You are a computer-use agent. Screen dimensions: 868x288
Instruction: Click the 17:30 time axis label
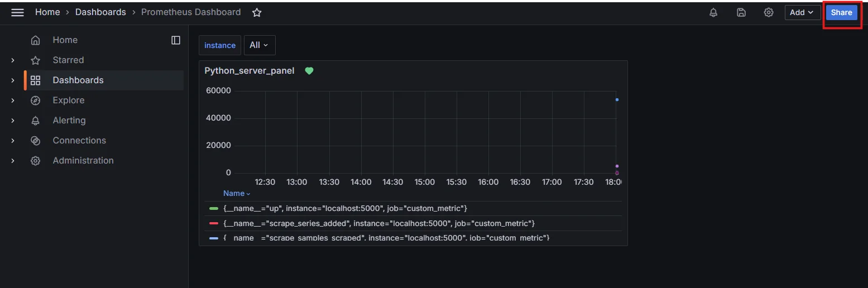(x=584, y=182)
